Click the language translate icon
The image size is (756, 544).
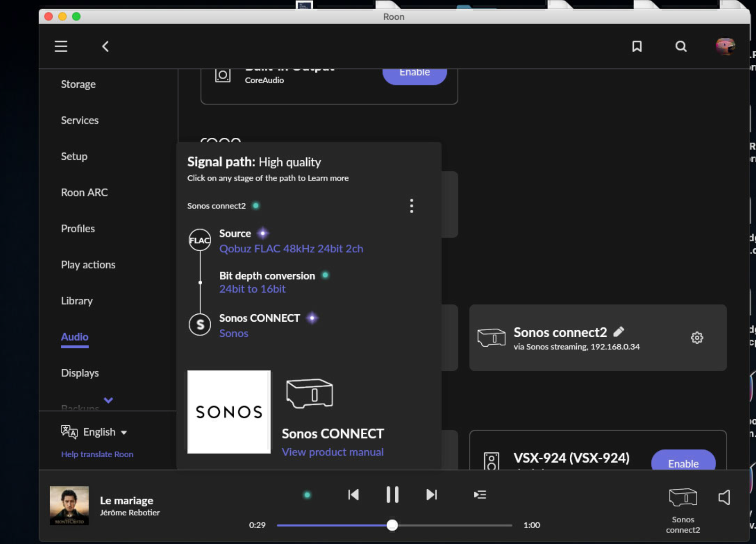pos(69,432)
